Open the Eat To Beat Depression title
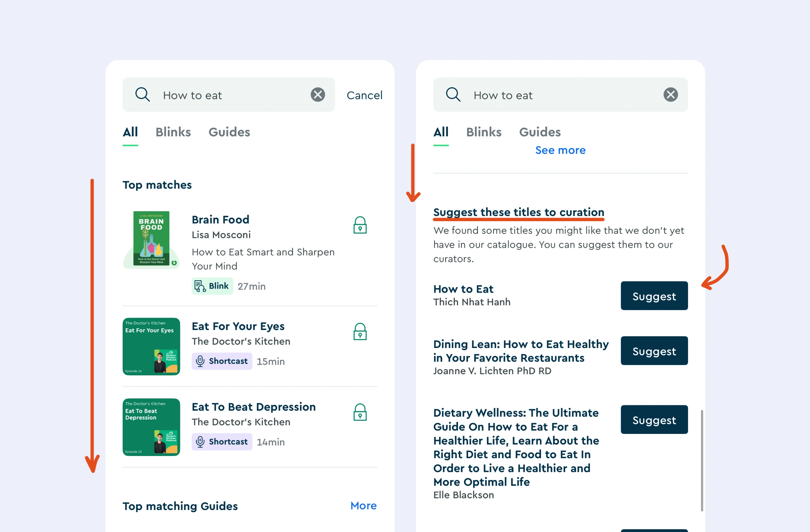 point(254,407)
